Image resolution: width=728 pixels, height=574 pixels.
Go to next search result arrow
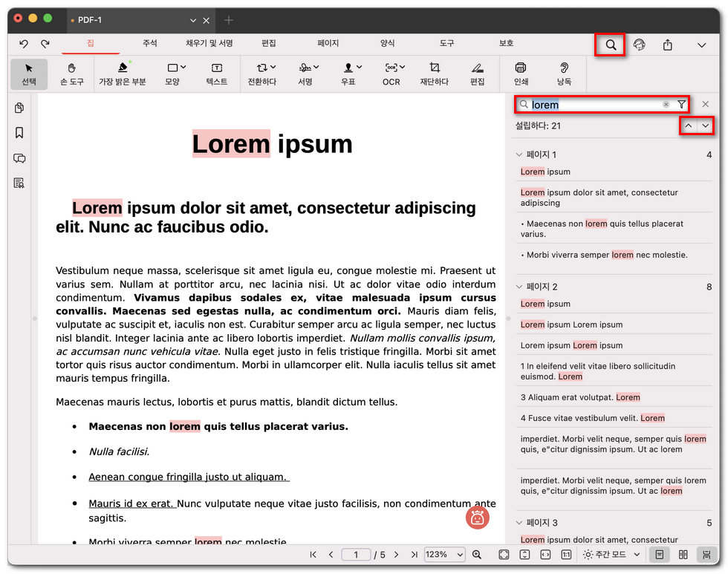click(705, 126)
